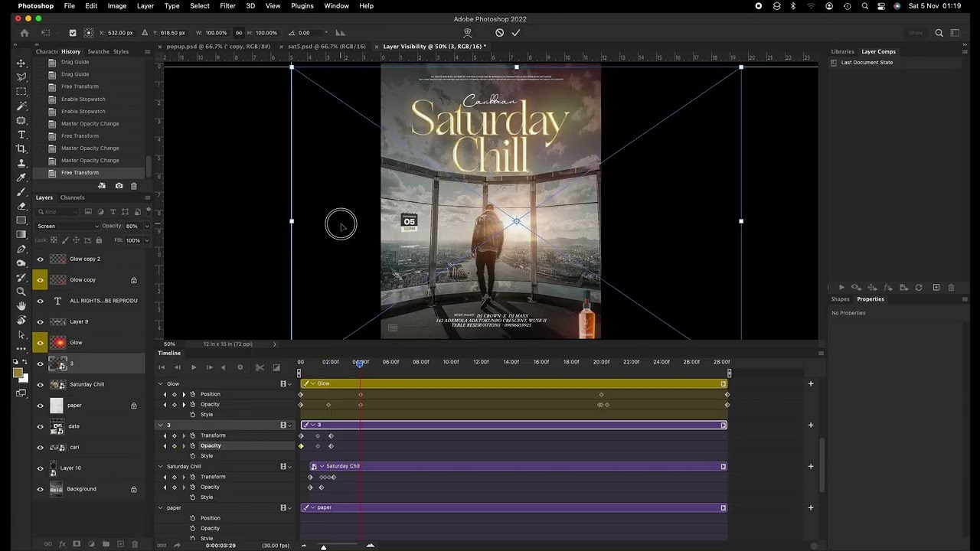Hide the Glow copy 2 layer
This screenshot has height=551, width=980.
tap(40, 259)
